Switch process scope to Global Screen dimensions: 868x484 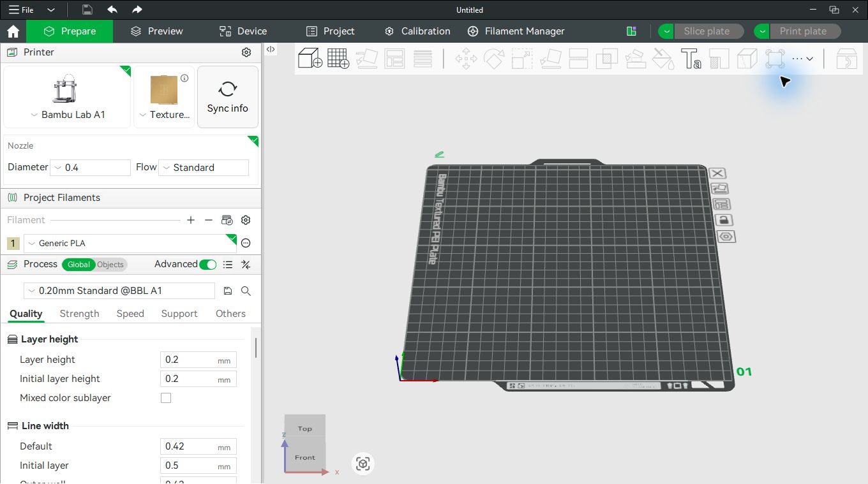[x=79, y=265]
